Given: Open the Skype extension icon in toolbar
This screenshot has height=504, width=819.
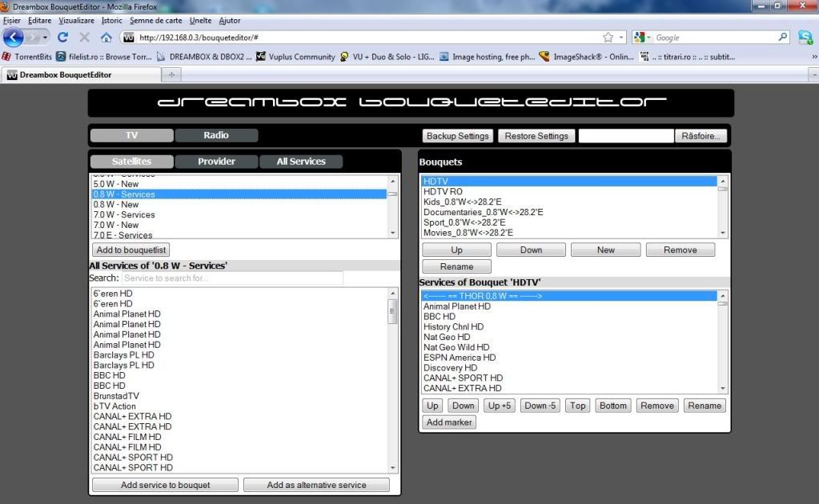Looking at the screenshot, I should (805, 38).
